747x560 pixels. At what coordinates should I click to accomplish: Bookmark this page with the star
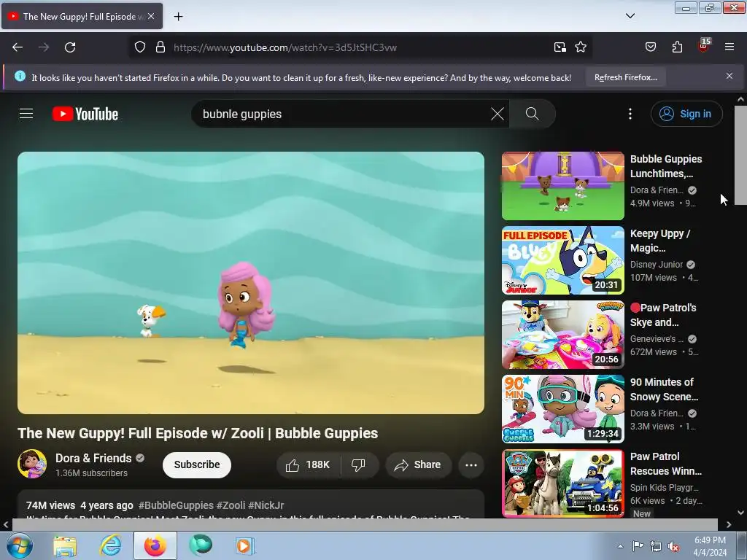pos(580,47)
